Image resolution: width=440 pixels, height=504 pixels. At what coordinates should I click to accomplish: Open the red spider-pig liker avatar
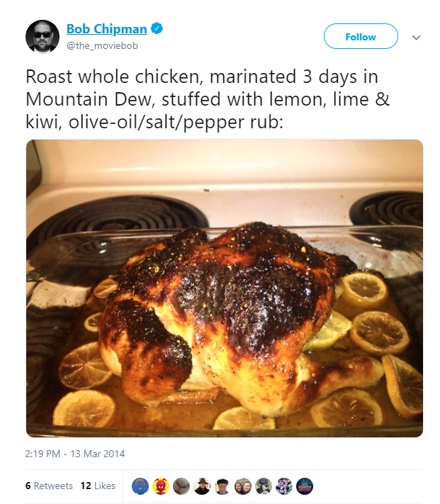coord(161,486)
